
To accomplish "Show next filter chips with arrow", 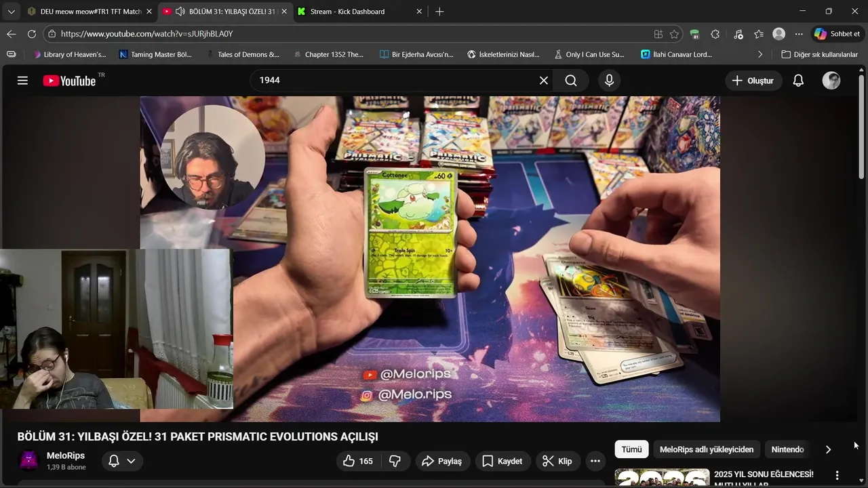I will click(828, 449).
